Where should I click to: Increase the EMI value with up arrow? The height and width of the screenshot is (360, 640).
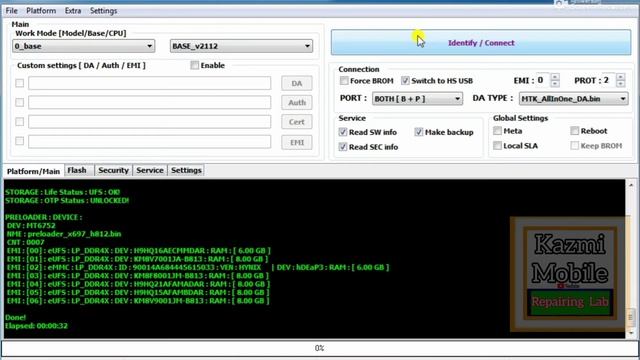(x=555, y=77)
